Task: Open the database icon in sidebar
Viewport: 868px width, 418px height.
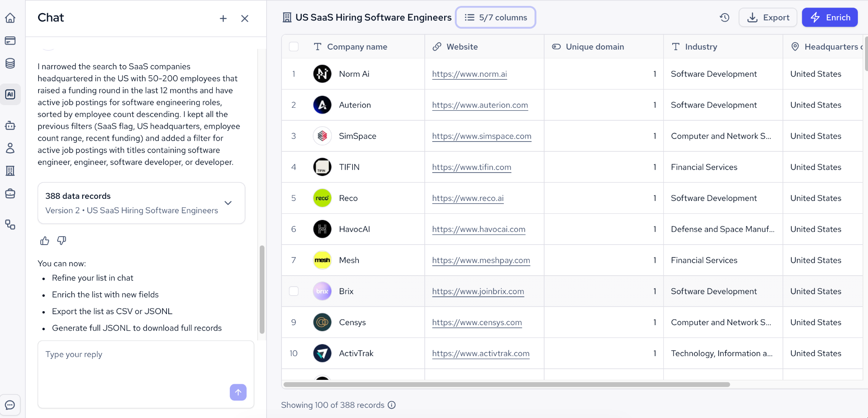Action: 10,64
